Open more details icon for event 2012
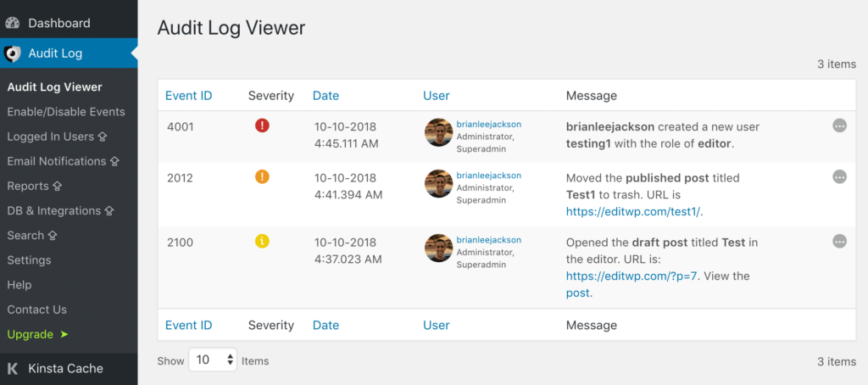868x385 pixels. coord(839,177)
